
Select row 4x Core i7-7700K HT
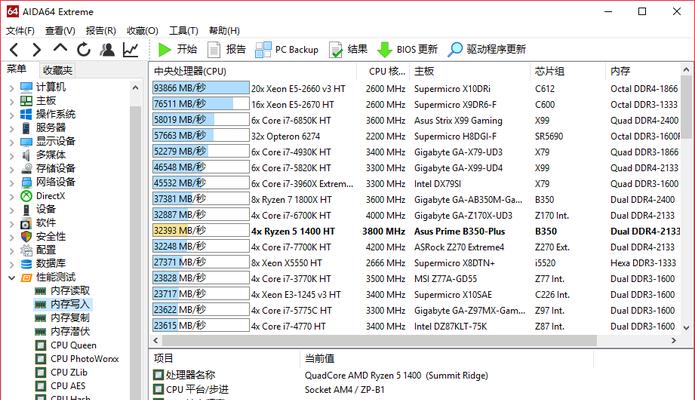click(x=416, y=247)
